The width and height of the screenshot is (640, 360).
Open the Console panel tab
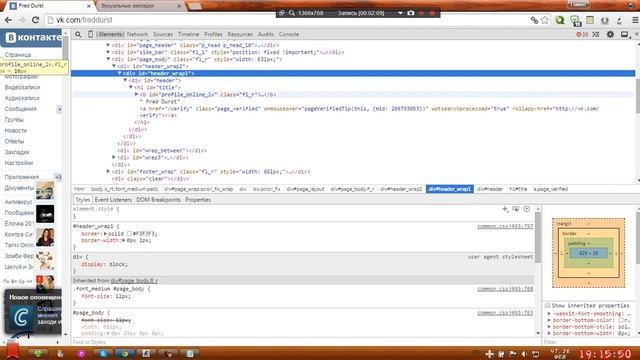pos(289,34)
